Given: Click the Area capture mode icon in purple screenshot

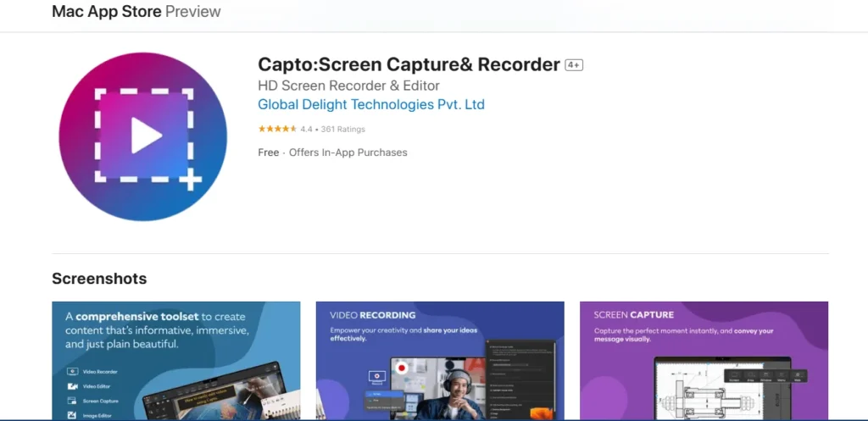Looking at the screenshot, I should point(751,374).
